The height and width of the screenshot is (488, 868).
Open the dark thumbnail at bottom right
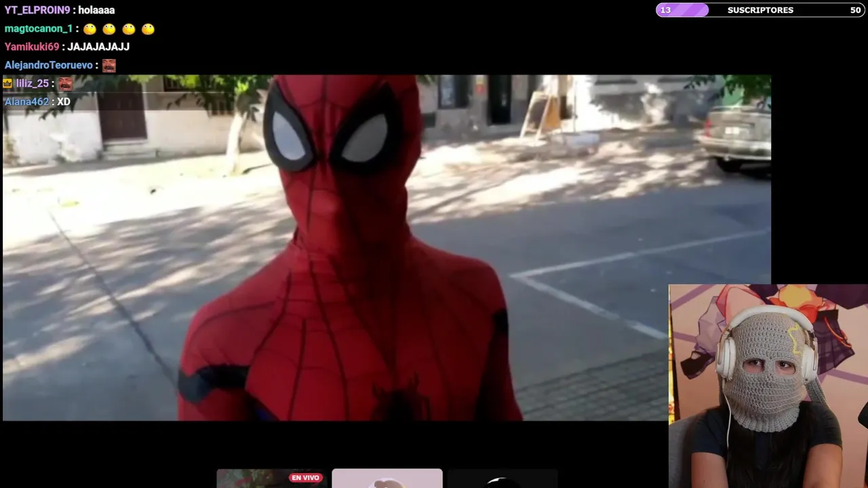(x=502, y=479)
